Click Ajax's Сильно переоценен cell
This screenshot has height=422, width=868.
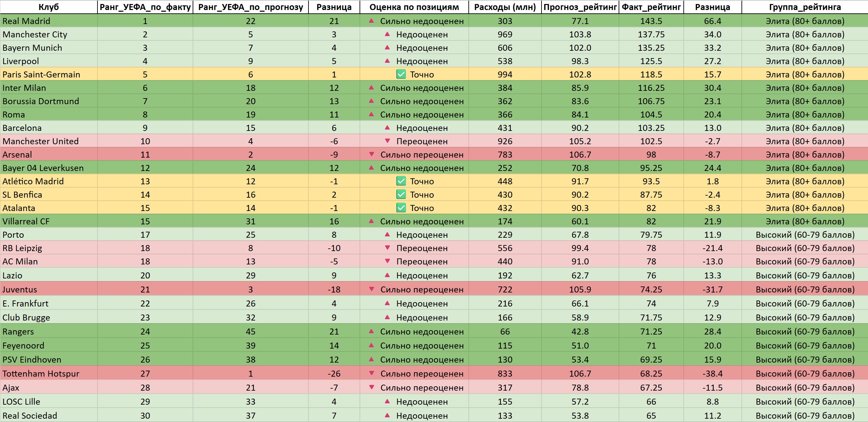coord(422,388)
